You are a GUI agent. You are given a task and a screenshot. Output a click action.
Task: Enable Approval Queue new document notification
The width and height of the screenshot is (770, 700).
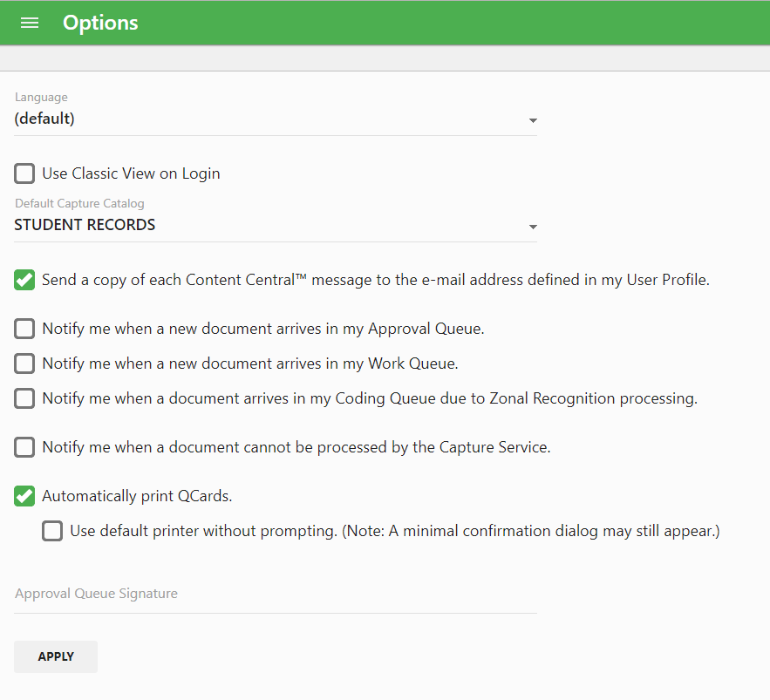[24, 329]
